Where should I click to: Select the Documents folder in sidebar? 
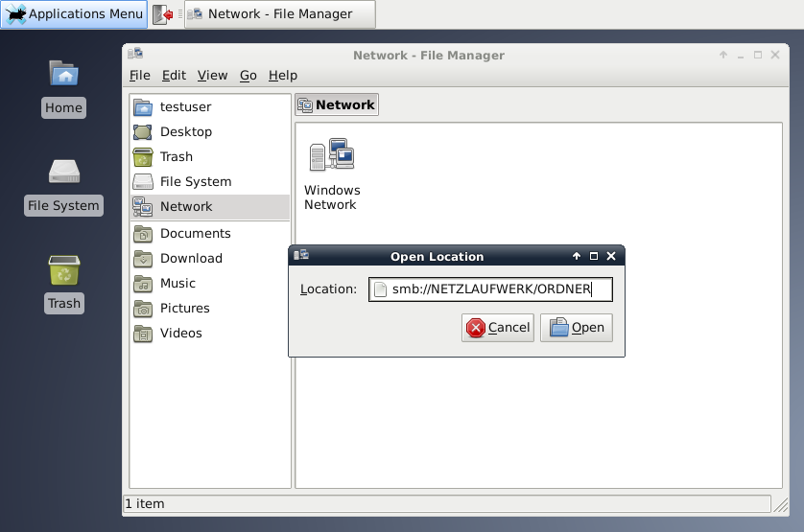click(195, 233)
